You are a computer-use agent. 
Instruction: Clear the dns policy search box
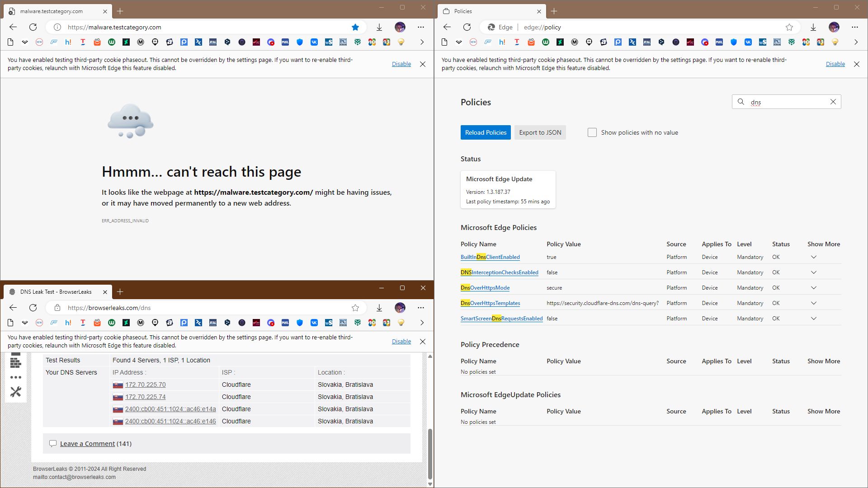[x=833, y=102]
